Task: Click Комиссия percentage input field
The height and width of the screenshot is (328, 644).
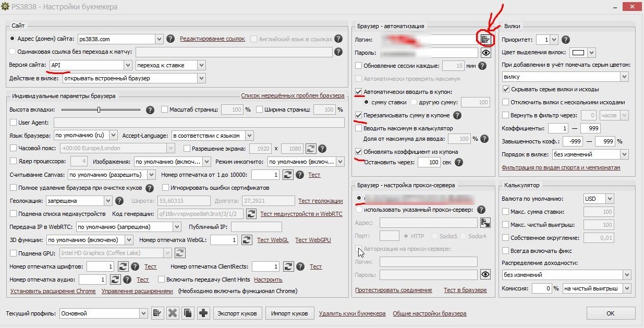Action: tap(541, 288)
